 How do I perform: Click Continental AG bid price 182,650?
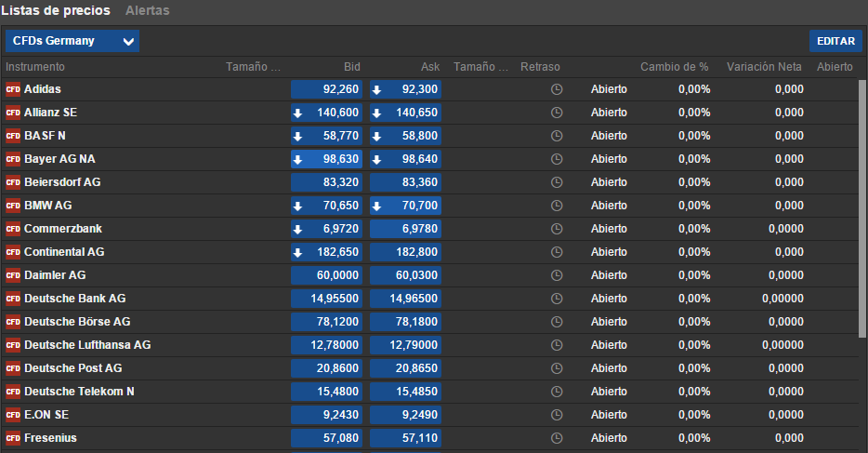326,252
